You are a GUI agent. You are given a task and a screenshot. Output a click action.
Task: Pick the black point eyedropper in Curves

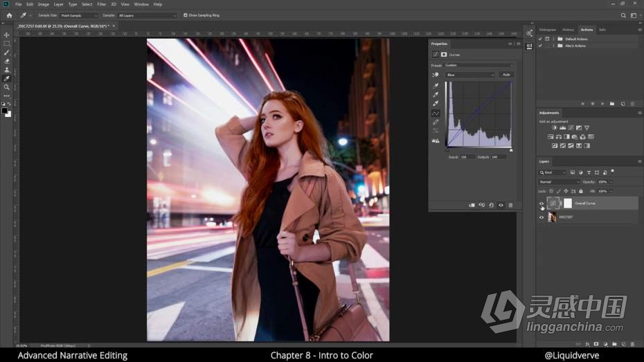436,86
